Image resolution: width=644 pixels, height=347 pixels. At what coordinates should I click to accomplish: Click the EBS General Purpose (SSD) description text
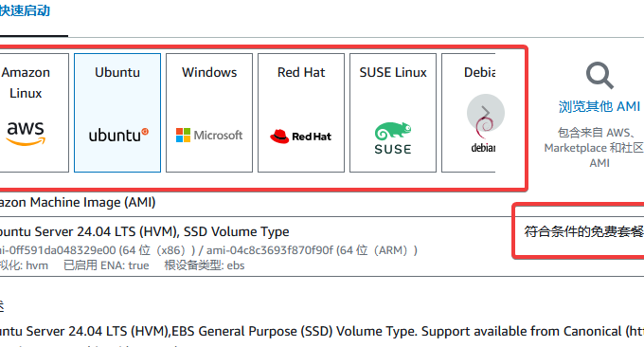click(322, 332)
